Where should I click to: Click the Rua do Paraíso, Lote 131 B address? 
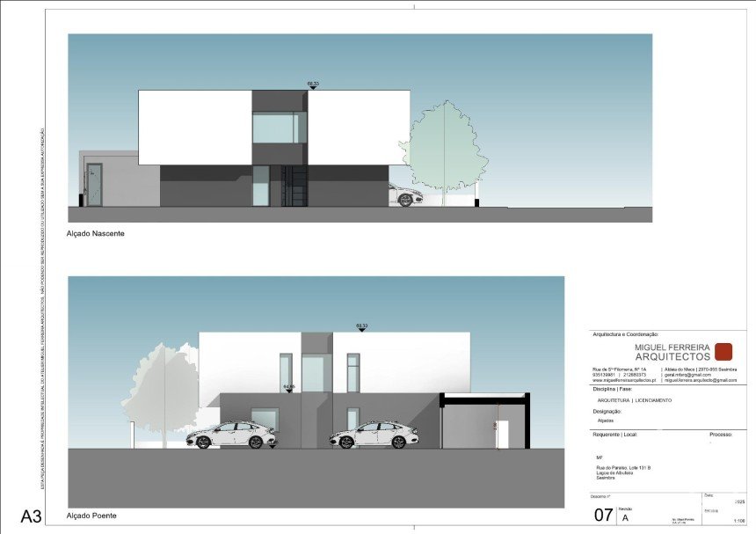623,467
